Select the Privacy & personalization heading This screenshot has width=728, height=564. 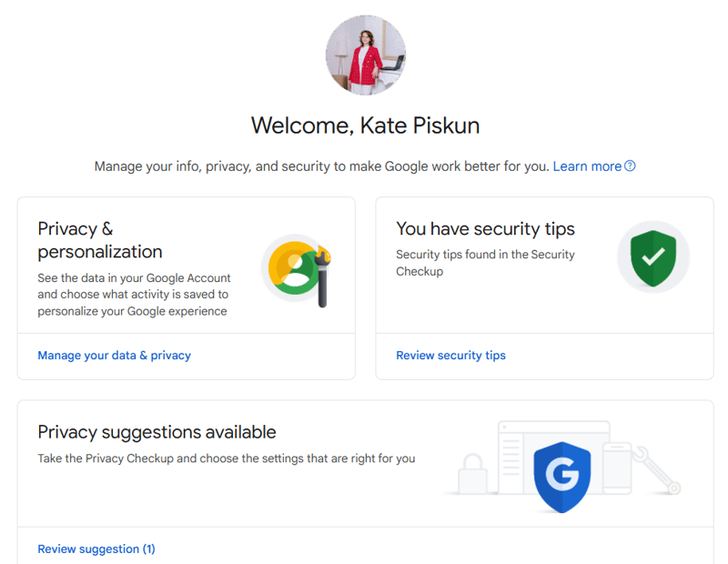click(x=100, y=240)
